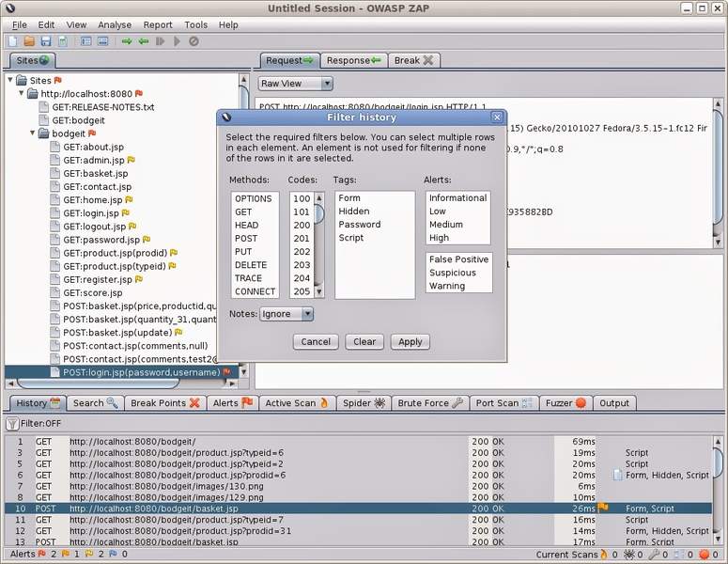Open the File menu

(x=20, y=24)
